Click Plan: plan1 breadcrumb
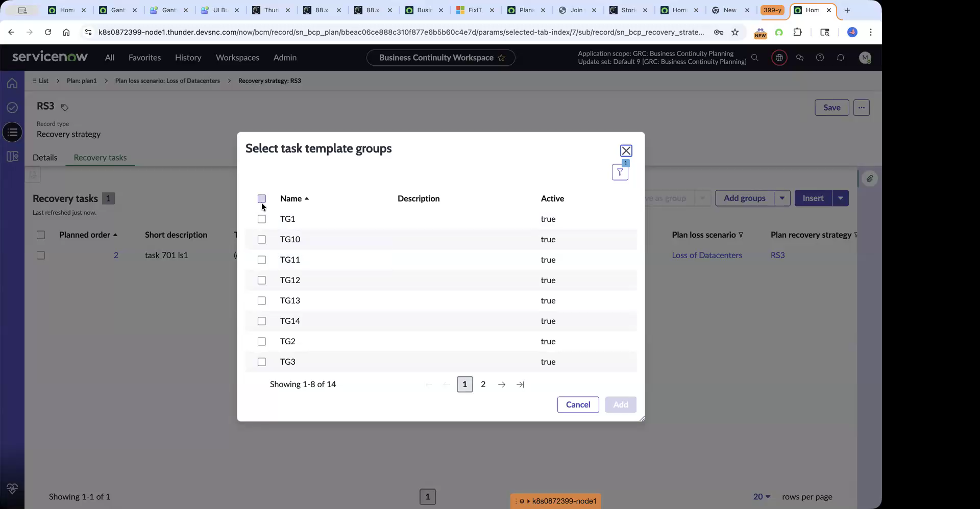The image size is (980, 509). coord(82,81)
